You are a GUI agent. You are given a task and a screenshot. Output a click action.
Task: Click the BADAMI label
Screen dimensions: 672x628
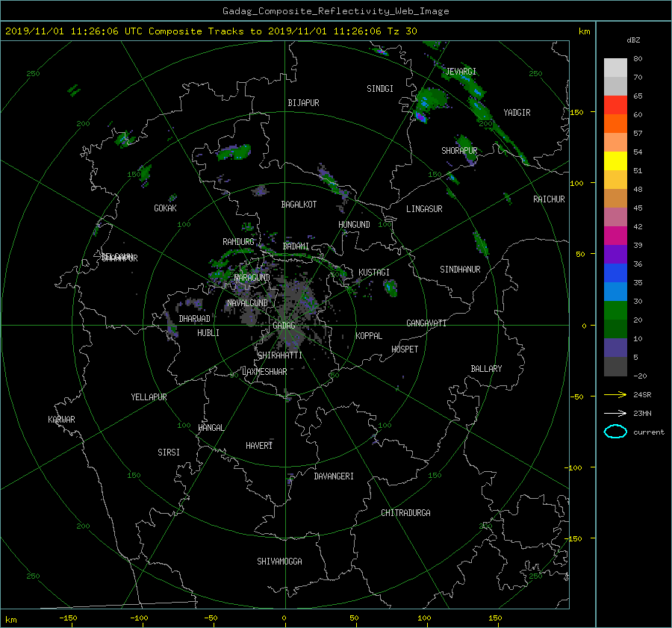point(296,246)
